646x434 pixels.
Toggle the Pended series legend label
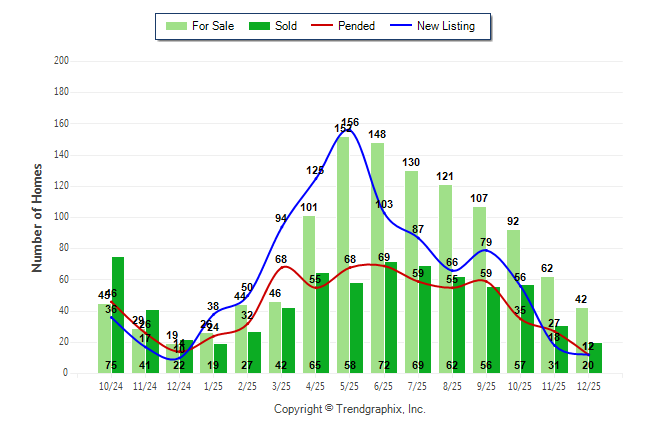(357, 26)
